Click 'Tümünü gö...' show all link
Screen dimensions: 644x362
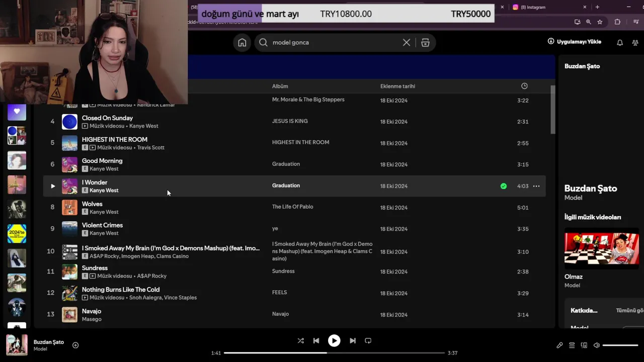630,311
